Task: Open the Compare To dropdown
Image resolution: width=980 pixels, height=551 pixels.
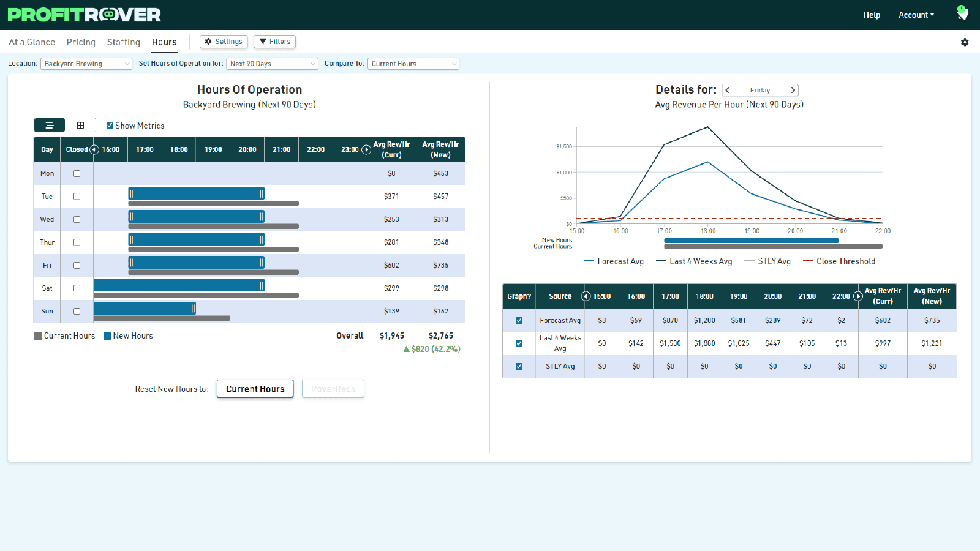Action: [413, 64]
